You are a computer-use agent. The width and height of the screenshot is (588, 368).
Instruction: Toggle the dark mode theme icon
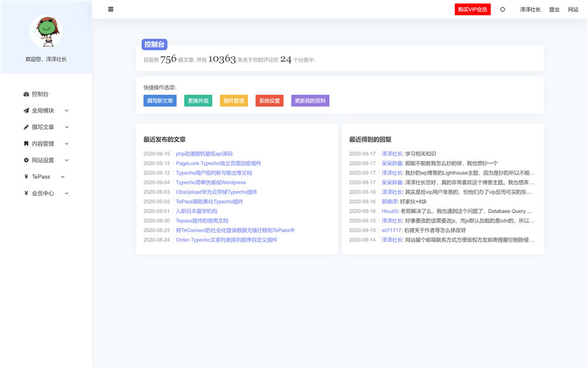tap(503, 9)
